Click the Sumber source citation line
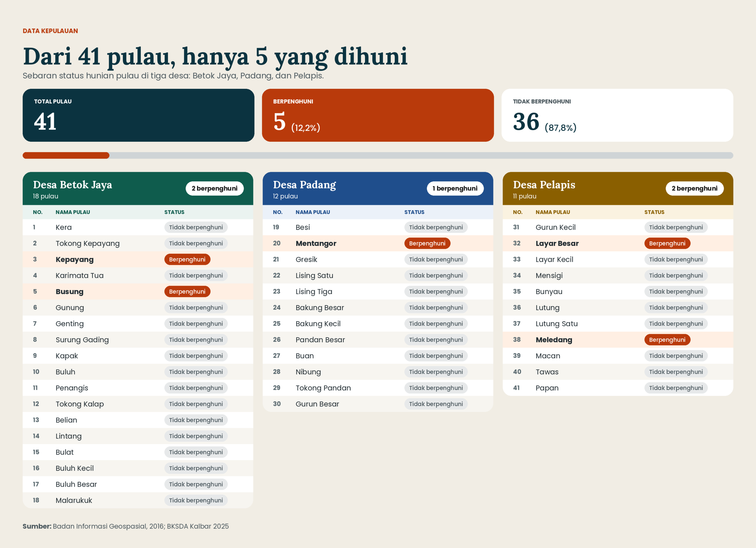 (126, 526)
